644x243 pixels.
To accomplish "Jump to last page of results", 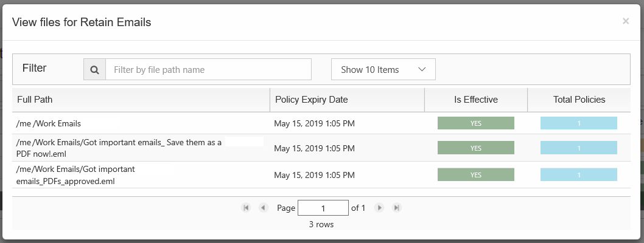I will point(397,208).
